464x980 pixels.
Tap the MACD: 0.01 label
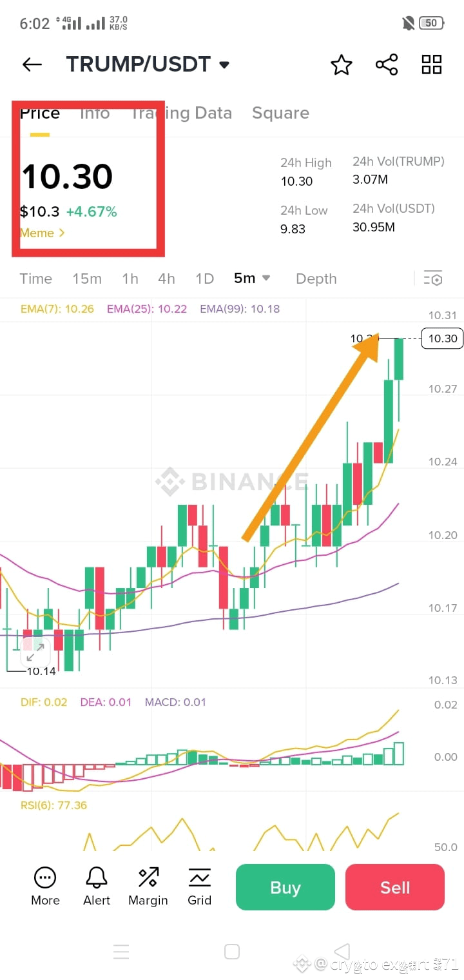point(175,702)
